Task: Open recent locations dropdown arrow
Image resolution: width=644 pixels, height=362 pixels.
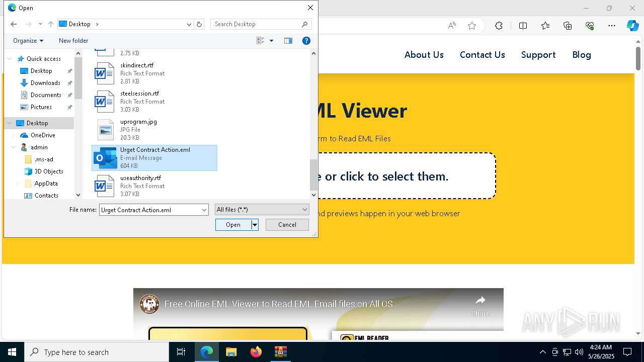Action: point(40,24)
